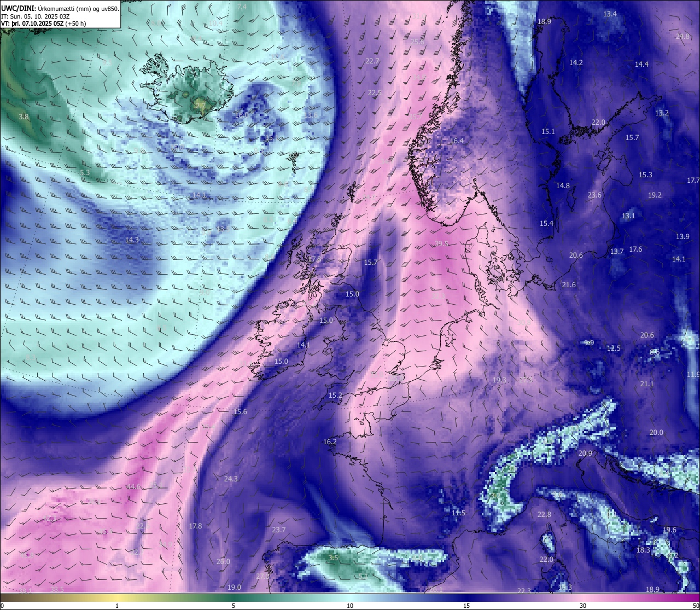This screenshot has height=610, width=700.
Task: Click the 15.4 value on the map
Action: coord(546,223)
